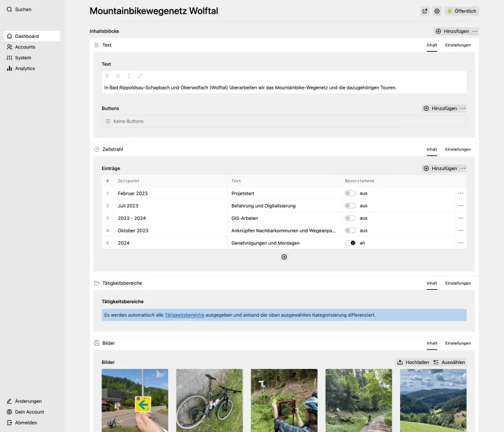Viewport: 504px width, 432px height.
Task: Switch to the Einstellungen tab of Zeitstrahl
Action: (457, 149)
